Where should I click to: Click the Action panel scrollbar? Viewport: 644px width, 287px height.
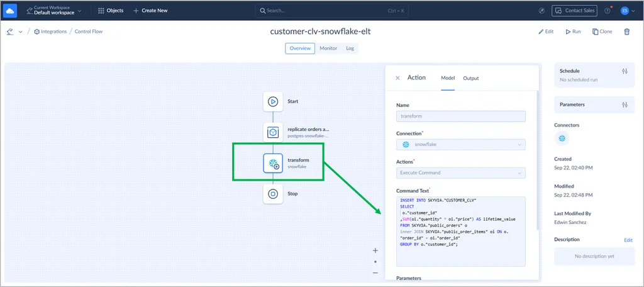(537, 160)
